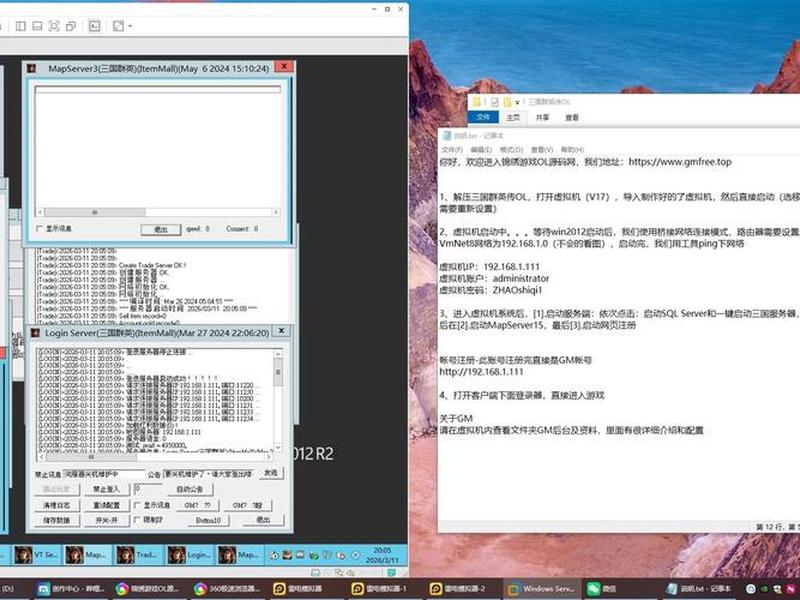
Task: Click the stretch guest display icon
Action: [118, 26]
